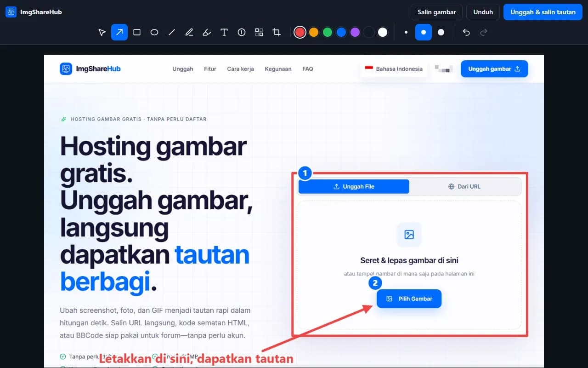Viewport: 588px width, 368px height.
Task: Open the Bahasa Indonesia language selector
Action: point(394,69)
